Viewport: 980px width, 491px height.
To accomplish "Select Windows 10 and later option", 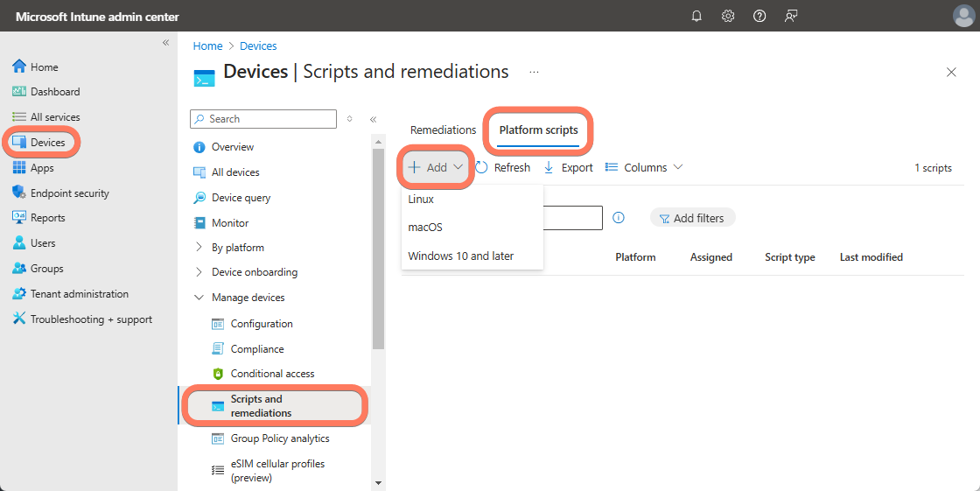I will point(461,256).
